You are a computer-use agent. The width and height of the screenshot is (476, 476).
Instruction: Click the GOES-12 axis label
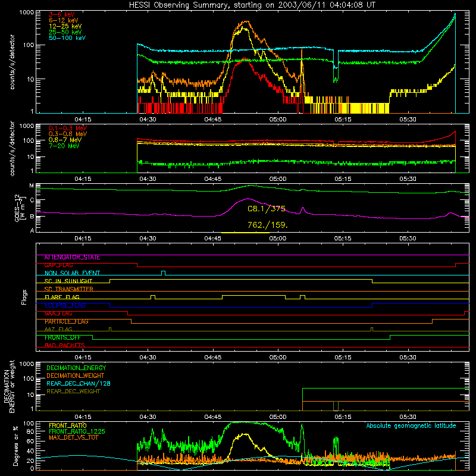20,208
